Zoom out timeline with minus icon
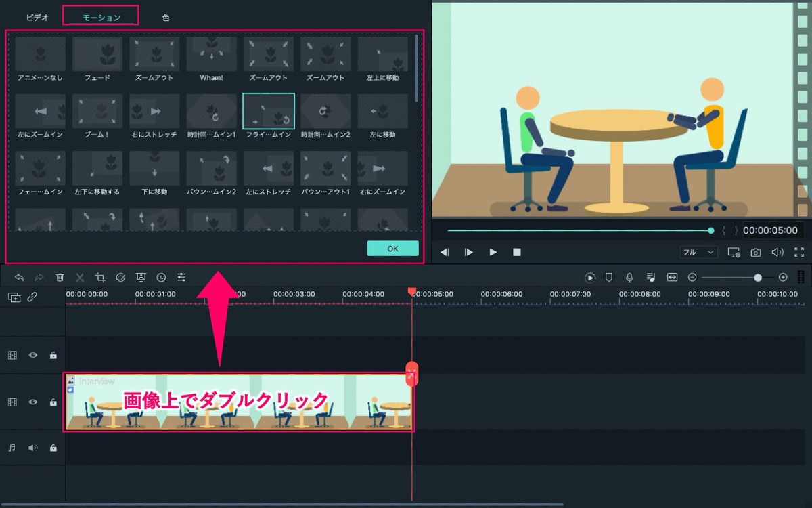 (x=692, y=277)
